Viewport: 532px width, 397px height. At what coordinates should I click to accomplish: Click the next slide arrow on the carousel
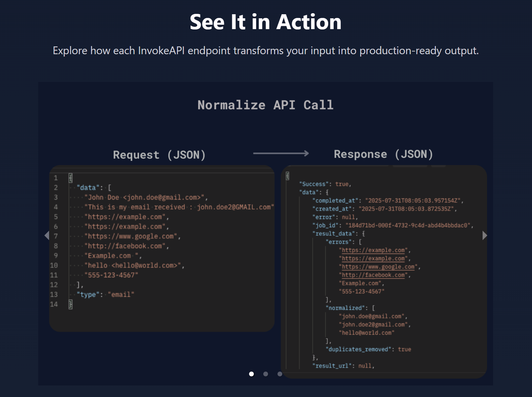click(x=485, y=235)
